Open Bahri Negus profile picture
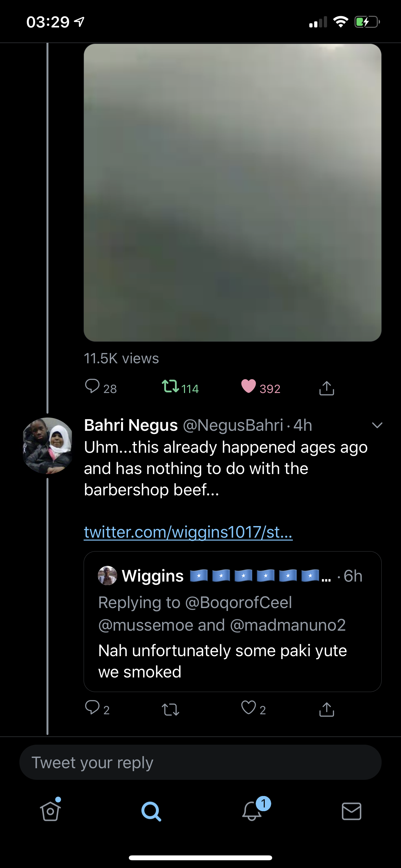The image size is (401, 868). click(47, 445)
